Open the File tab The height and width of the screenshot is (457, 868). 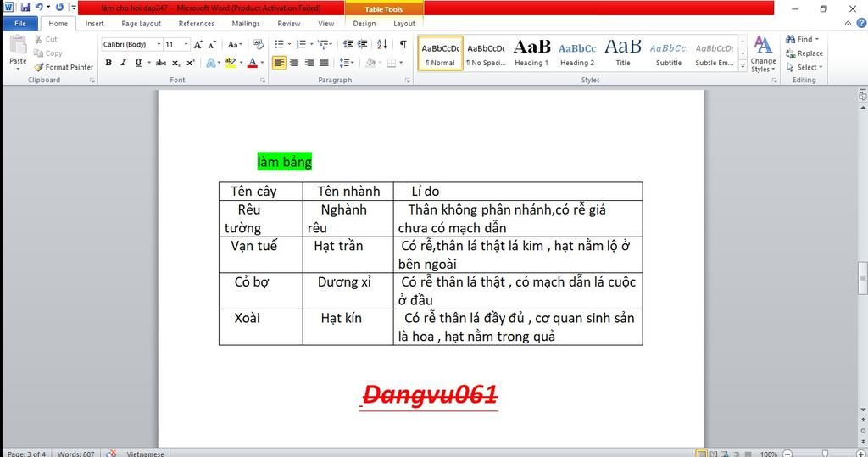pyautogui.click(x=20, y=24)
